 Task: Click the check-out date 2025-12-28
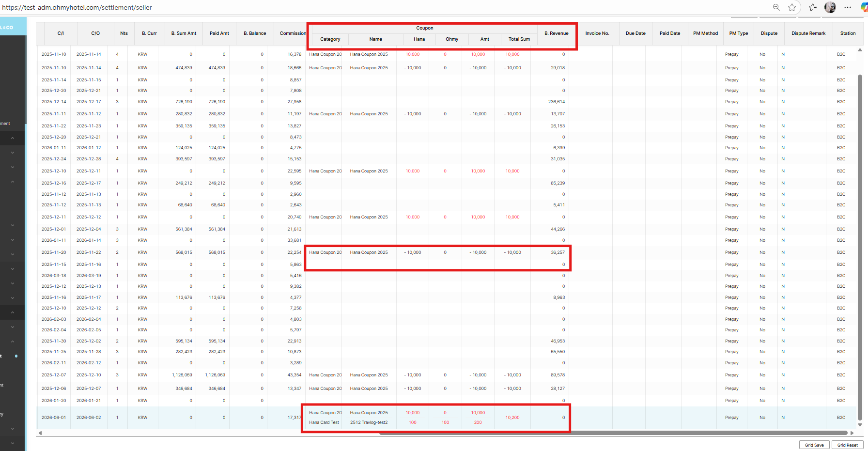[89, 159]
